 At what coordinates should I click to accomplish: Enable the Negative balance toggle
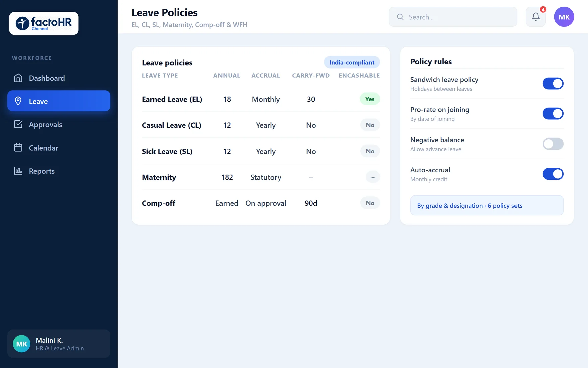pyautogui.click(x=553, y=144)
